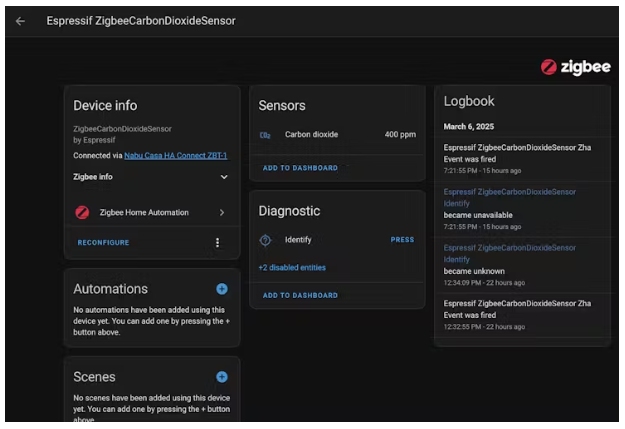Add Diagnostic entities to dashboard
The image size is (625, 429).
coord(300,295)
